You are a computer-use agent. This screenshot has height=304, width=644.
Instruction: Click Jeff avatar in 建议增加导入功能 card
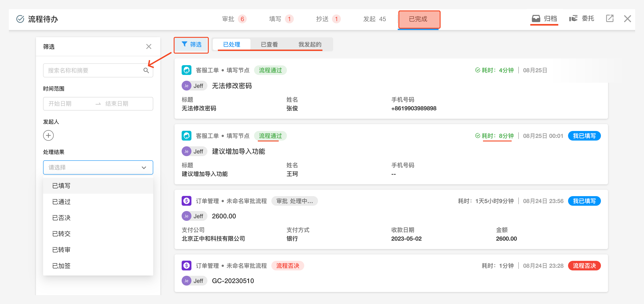coord(187,151)
